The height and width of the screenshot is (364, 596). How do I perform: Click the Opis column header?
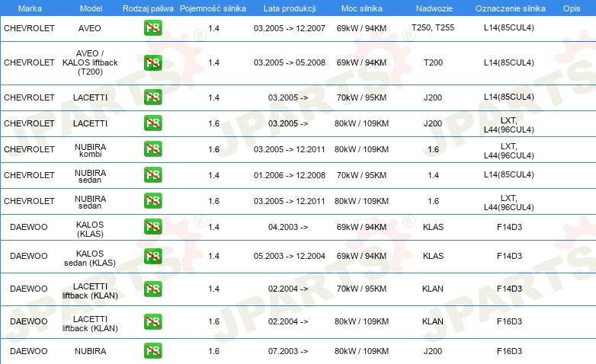pos(572,8)
